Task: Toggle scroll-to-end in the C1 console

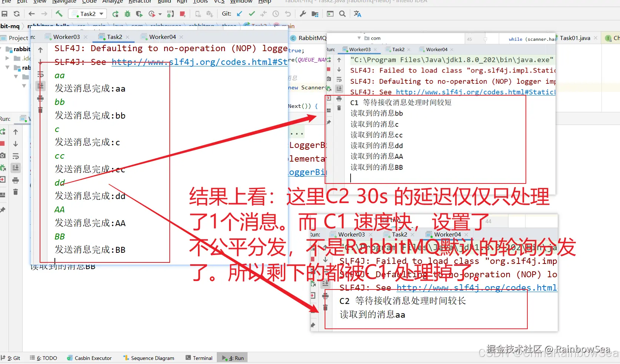Action: coord(339,89)
